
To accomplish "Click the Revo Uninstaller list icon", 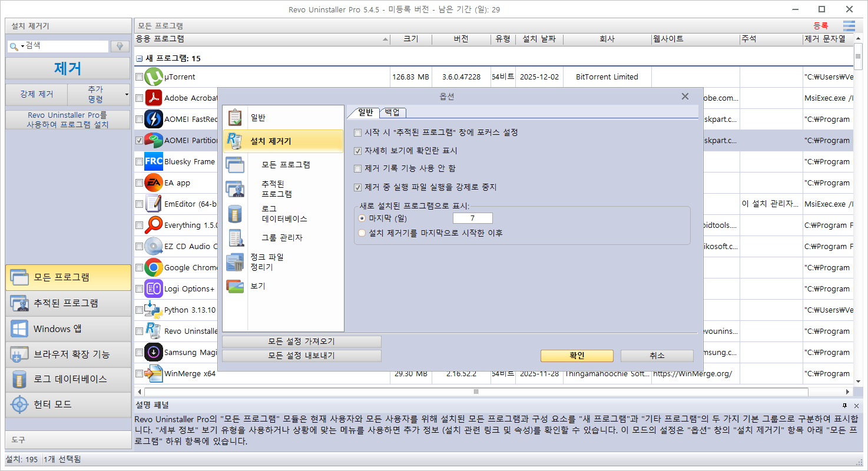I will point(154,331).
